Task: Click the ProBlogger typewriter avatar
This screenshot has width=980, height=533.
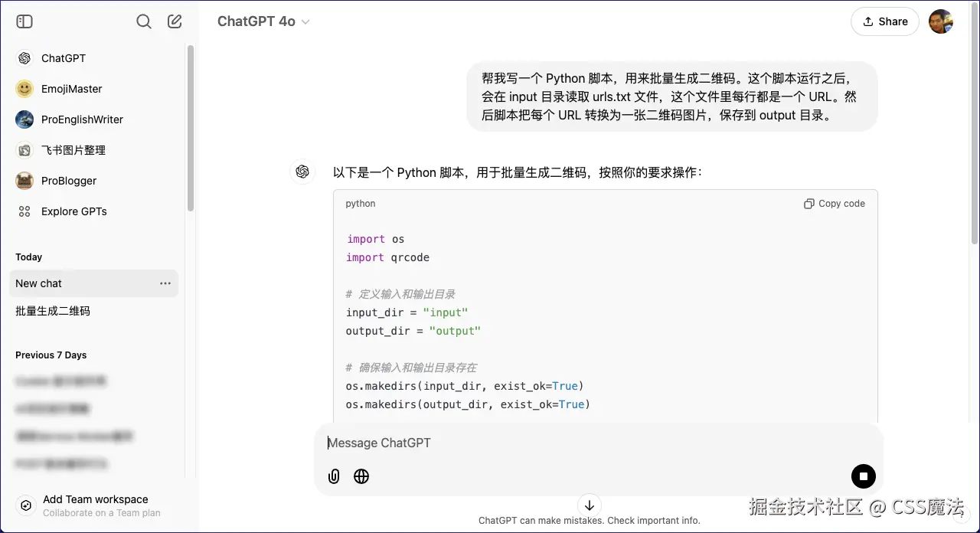Action: pos(24,181)
